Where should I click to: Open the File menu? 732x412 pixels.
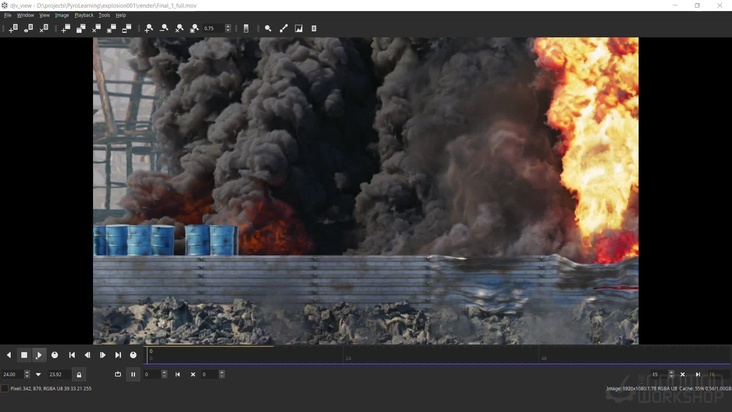[7, 15]
